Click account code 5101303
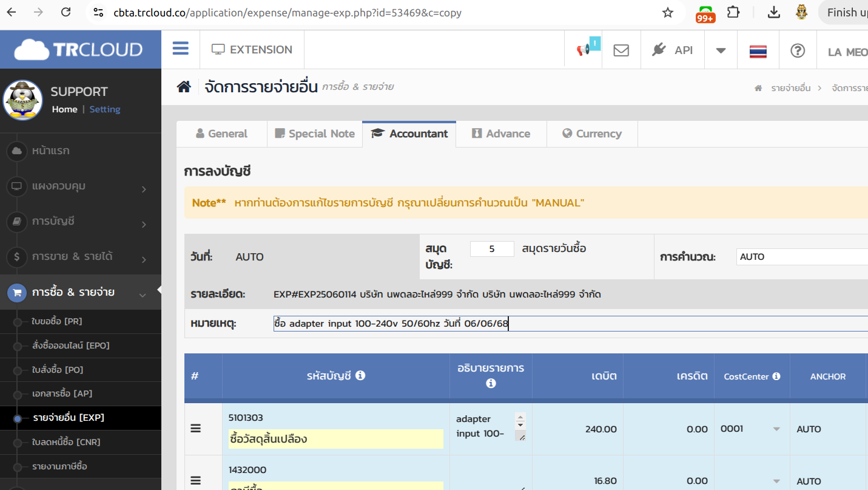 [x=246, y=418]
